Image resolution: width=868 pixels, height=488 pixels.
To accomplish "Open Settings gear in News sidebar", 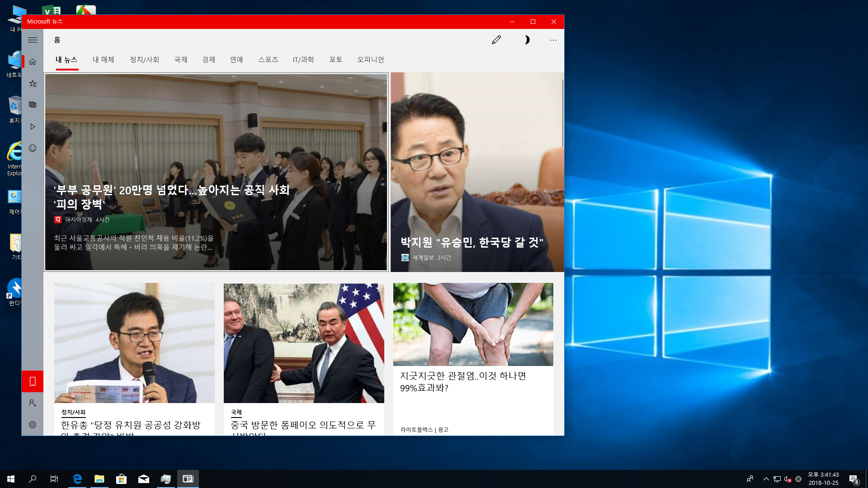I will click(33, 425).
